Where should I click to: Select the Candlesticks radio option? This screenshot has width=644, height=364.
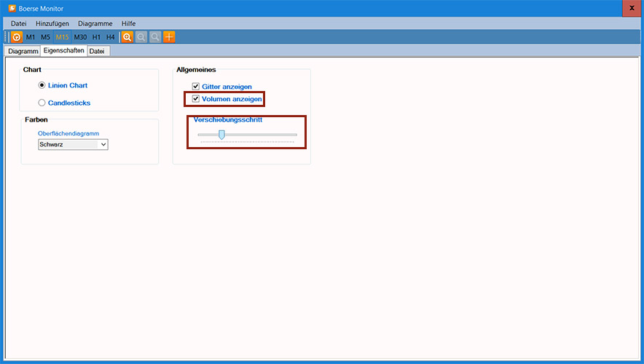coord(42,103)
